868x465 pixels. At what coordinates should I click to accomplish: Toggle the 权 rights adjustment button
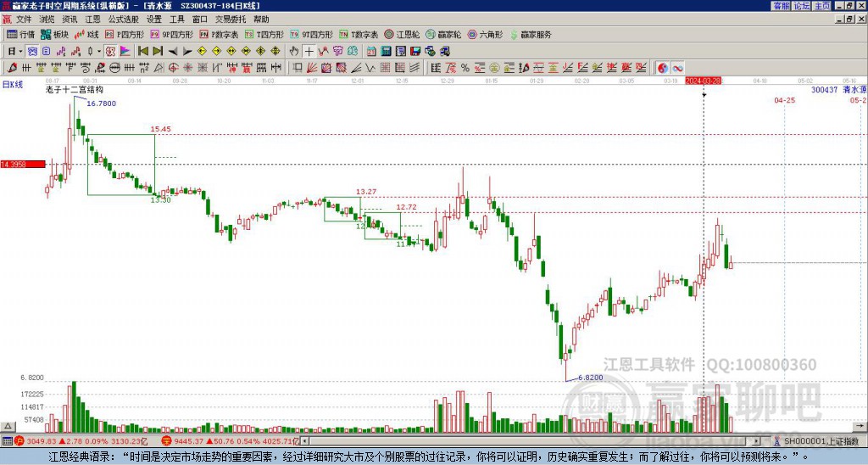click(x=110, y=52)
